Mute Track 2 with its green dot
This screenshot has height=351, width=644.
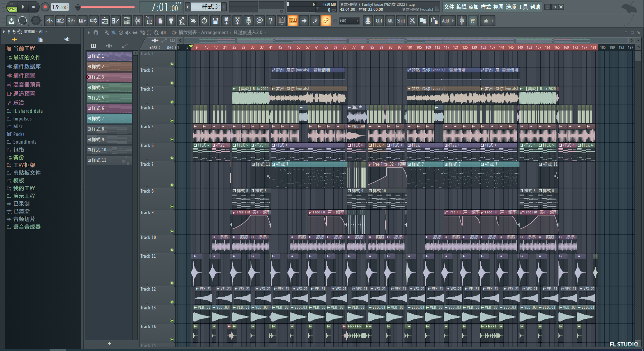click(x=172, y=83)
